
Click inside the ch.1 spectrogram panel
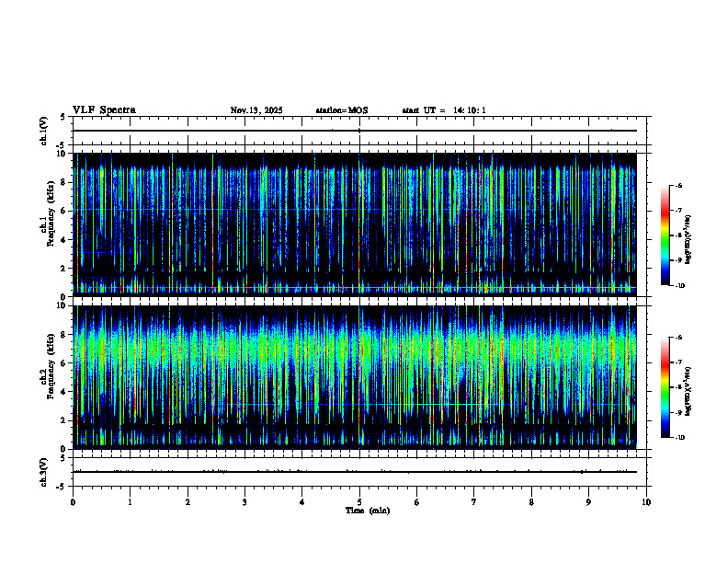[355, 224]
